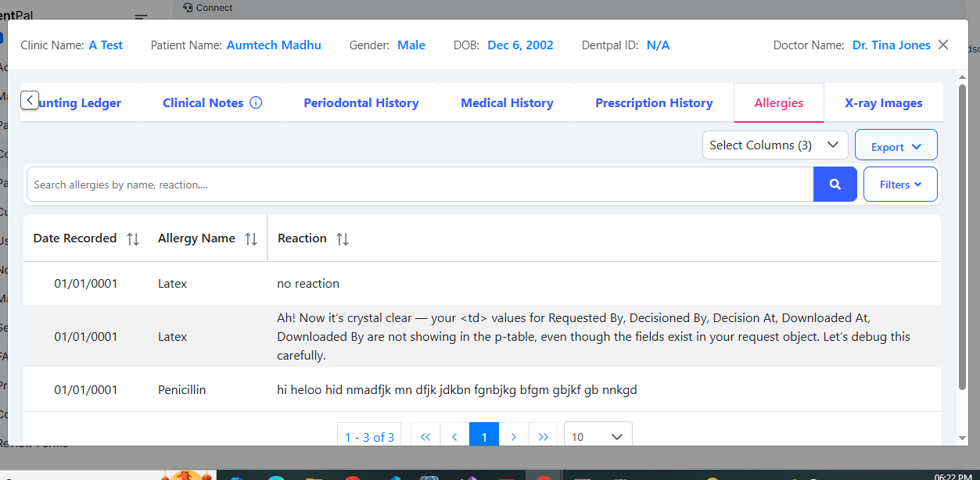This screenshot has height=480, width=980.
Task: Switch to the Medical History tab
Action: (507, 103)
